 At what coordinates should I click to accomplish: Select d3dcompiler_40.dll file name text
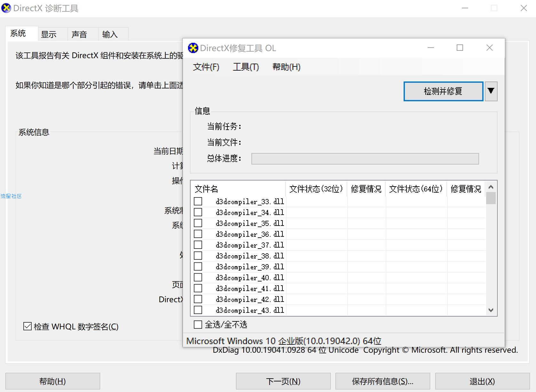(250, 278)
